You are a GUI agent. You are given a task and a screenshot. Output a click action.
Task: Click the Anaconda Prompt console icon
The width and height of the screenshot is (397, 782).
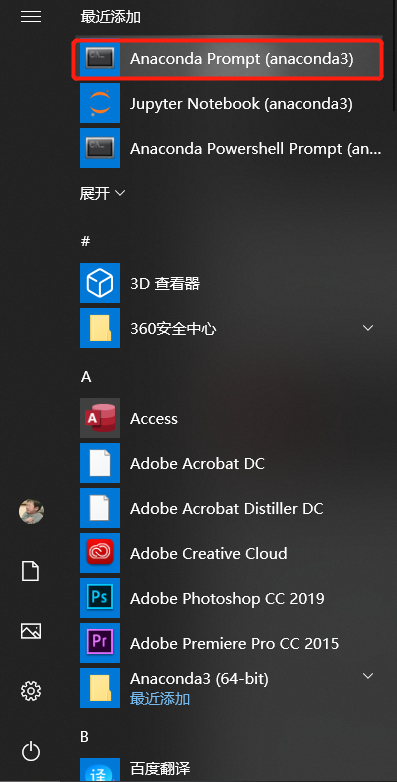click(x=100, y=59)
